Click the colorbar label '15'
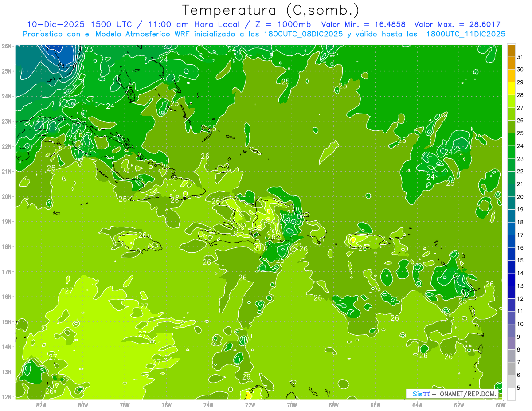Screen dimensions: 532x411 pos(520,260)
